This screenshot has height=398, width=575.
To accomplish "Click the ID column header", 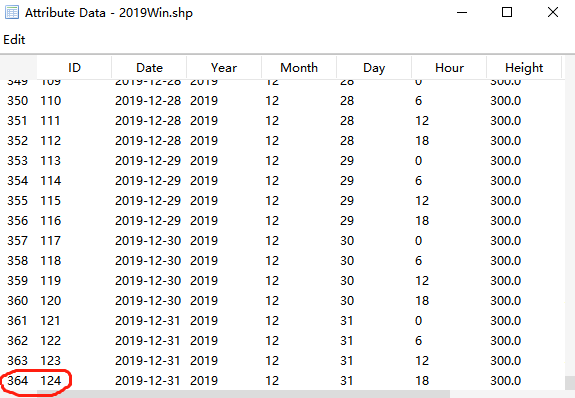I will pyautogui.click(x=74, y=67).
